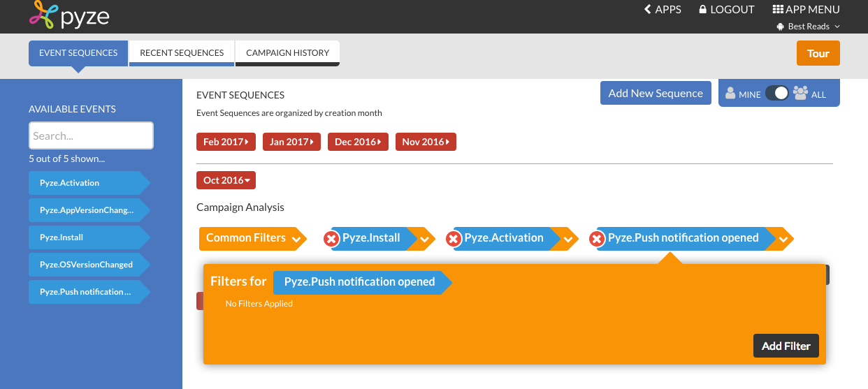Screen dimensions: 868x389
Task: Remove Pyze.Activation with red X icon
Action: 453,240
